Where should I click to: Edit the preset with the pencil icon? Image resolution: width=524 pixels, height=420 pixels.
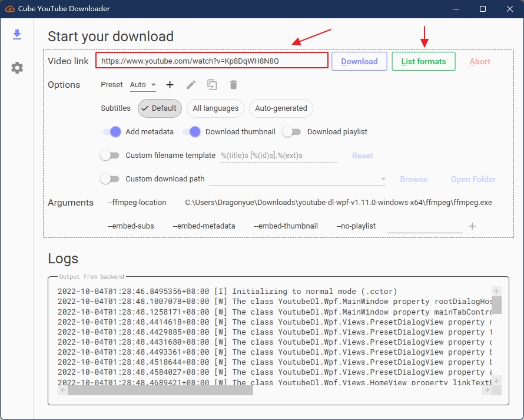click(x=191, y=85)
